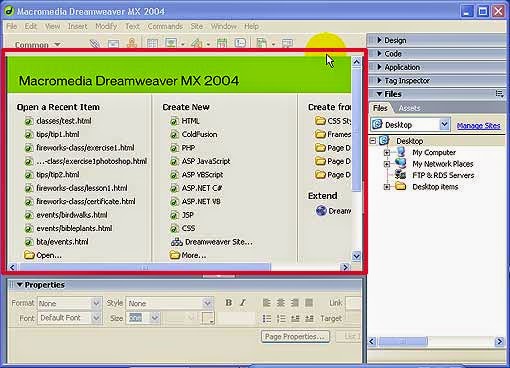Click the Desktop items folder icon
Image resolution: width=510 pixels, height=368 pixels.
400,186
